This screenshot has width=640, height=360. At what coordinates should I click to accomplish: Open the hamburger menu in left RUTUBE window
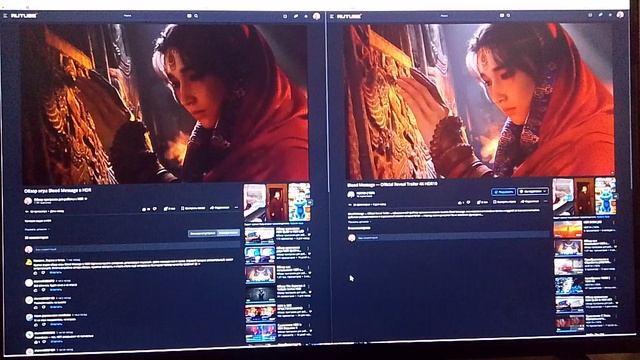pyautogui.click(x=5, y=16)
